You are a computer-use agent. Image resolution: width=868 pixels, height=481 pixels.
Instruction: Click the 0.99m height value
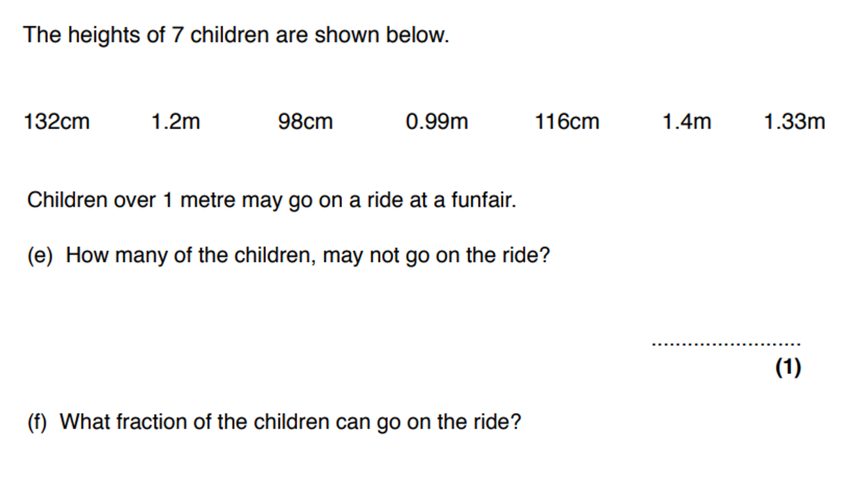point(437,121)
